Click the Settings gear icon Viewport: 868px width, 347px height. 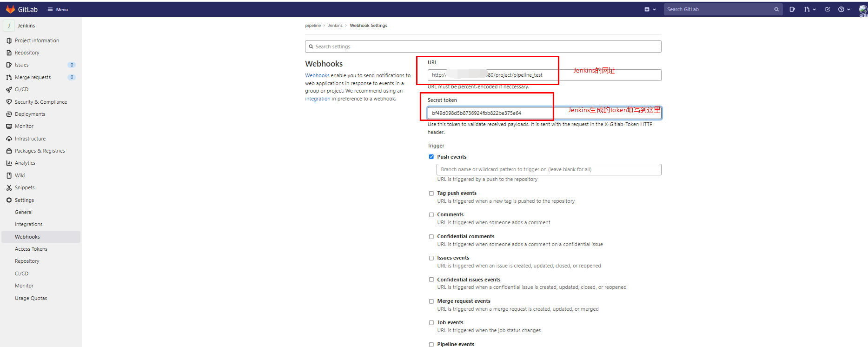click(x=9, y=200)
